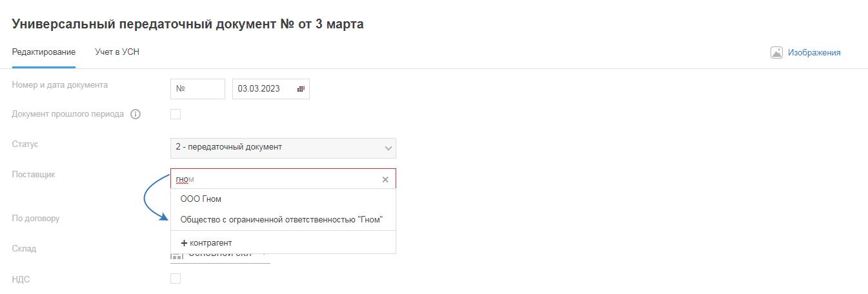Image resolution: width=868 pixels, height=294 pixels.
Task: Choose Общество с ограниченной ответственностью "Гном"
Action: [282, 220]
